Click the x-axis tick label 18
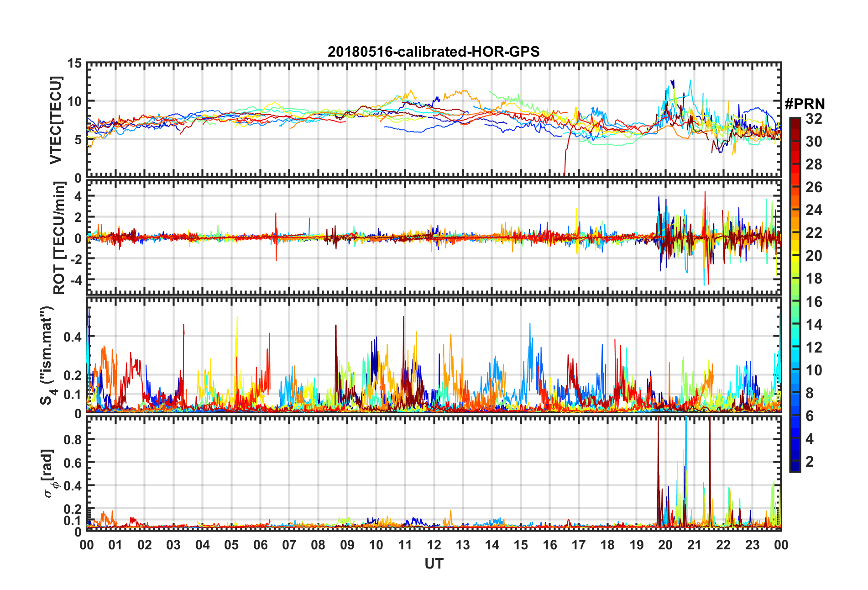Image resolution: width=868 pixels, height=590 pixels. pos(607,545)
